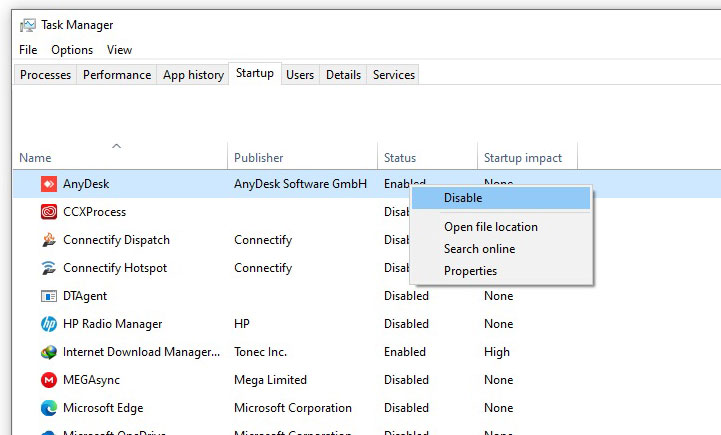Choose Open file location in context menu
Image resolution: width=721 pixels, height=435 pixels.
tap(501, 227)
